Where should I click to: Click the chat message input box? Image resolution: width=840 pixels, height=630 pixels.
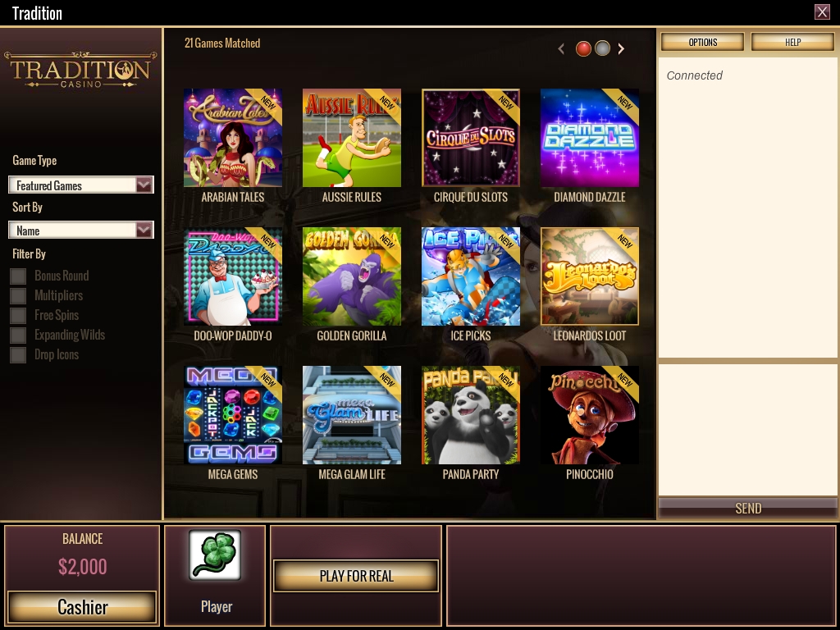[x=747, y=430]
